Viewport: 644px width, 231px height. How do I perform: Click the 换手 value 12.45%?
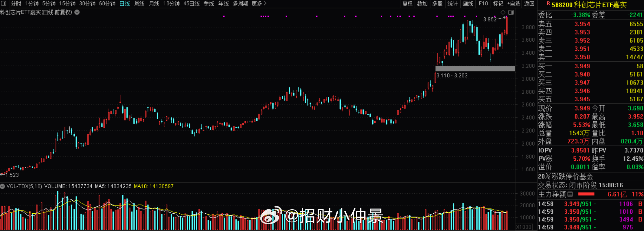633,159
